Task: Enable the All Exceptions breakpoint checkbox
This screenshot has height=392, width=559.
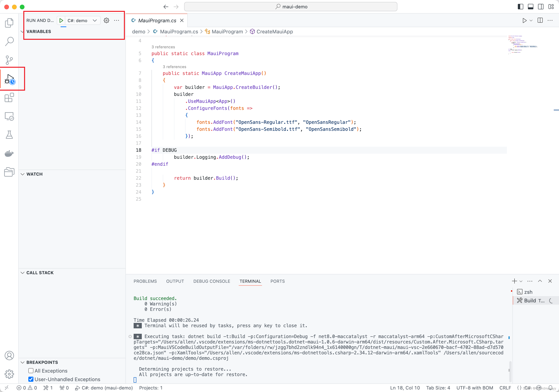Action: pos(31,371)
